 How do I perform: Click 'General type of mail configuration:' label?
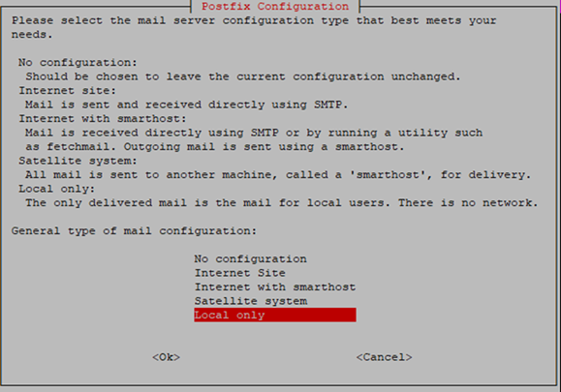134,230
